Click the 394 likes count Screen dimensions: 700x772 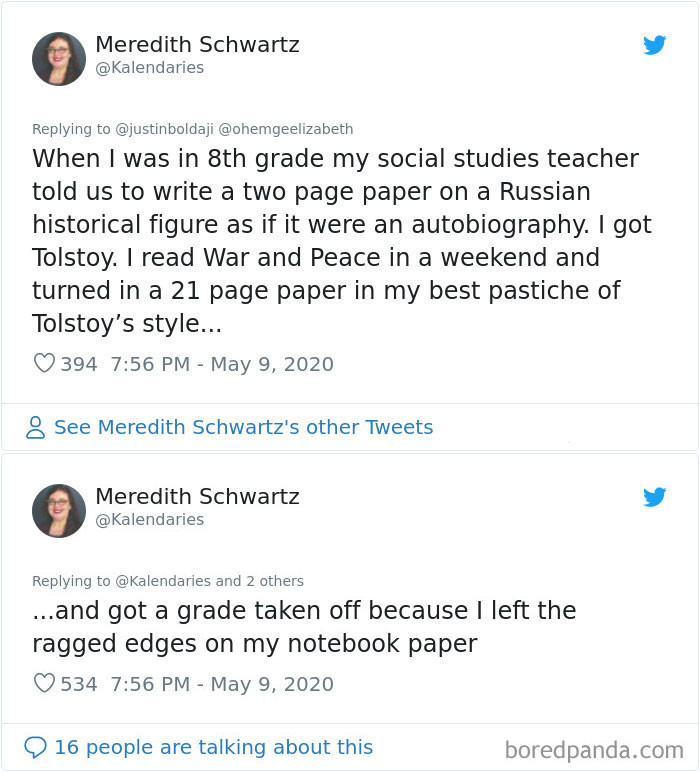[x=79, y=364]
